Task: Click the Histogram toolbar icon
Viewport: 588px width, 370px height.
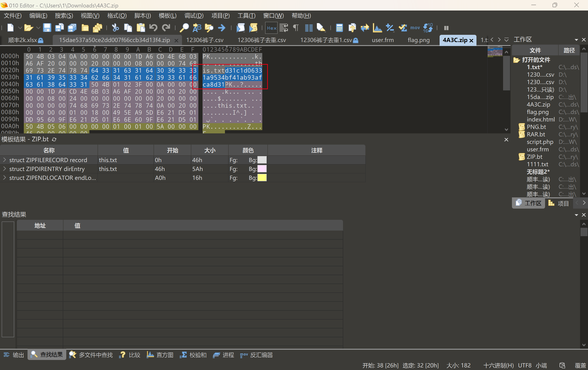Action: pyautogui.click(x=377, y=28)
